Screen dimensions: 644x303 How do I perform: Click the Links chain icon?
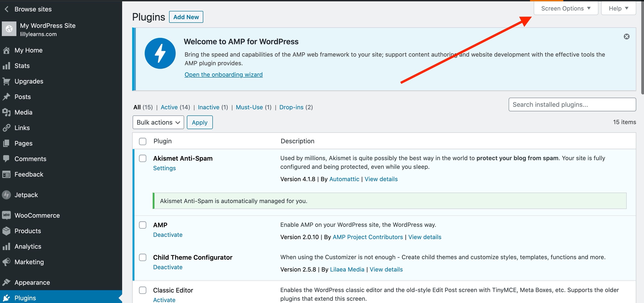point(7,128)
